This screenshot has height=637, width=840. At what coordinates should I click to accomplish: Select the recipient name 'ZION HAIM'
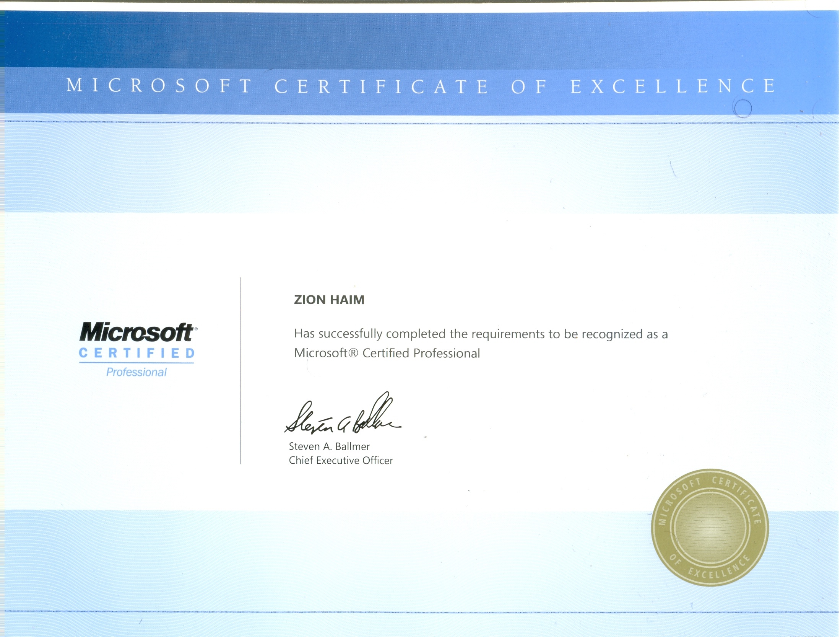click(329, 300)
